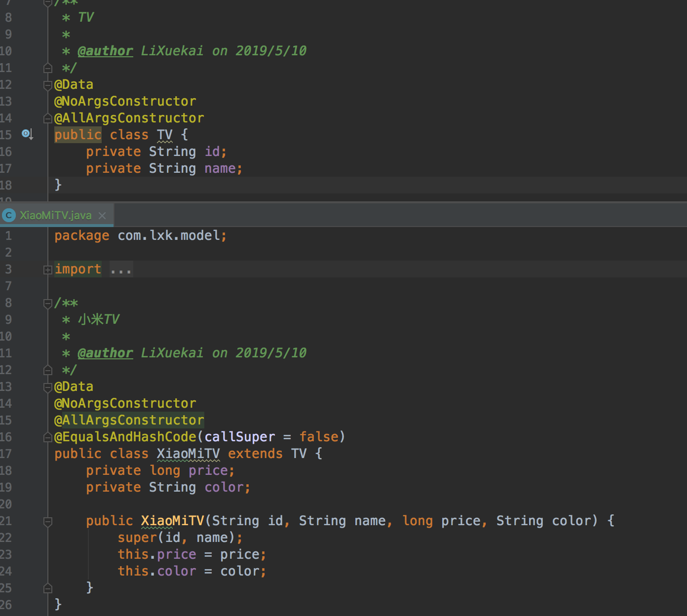Click line number 17 in XiaoMiTV gutter

click(x=6, y=454)
